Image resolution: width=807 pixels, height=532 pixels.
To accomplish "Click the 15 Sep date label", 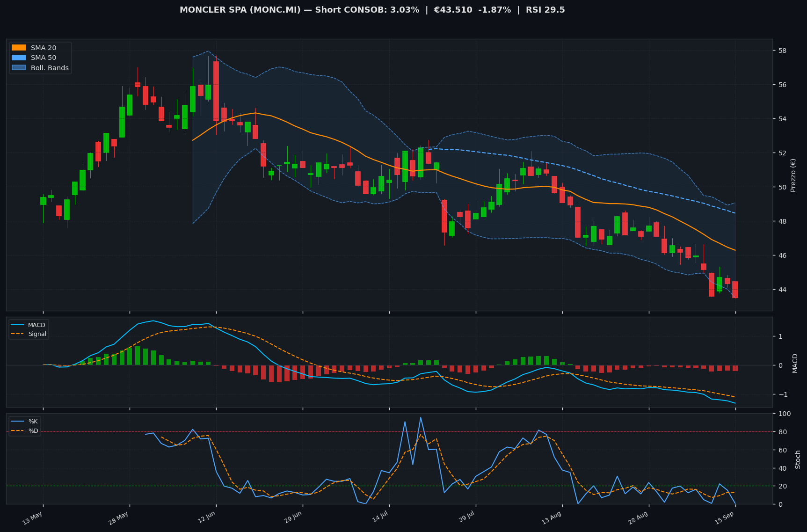I will 725,518.
